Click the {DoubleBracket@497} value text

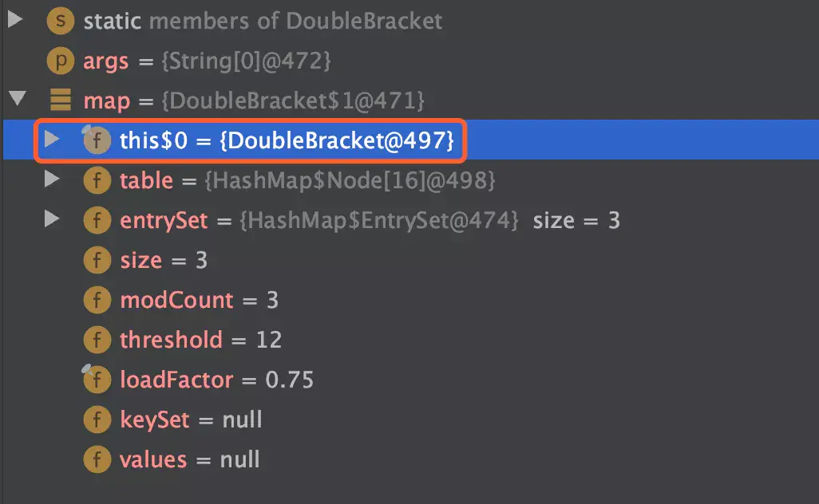(x=337, y=141)
